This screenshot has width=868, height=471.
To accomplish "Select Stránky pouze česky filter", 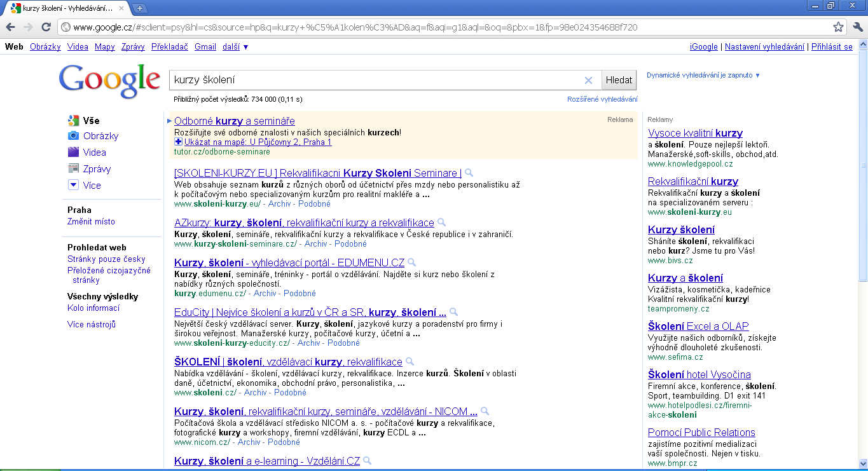I will coord(106,259).
